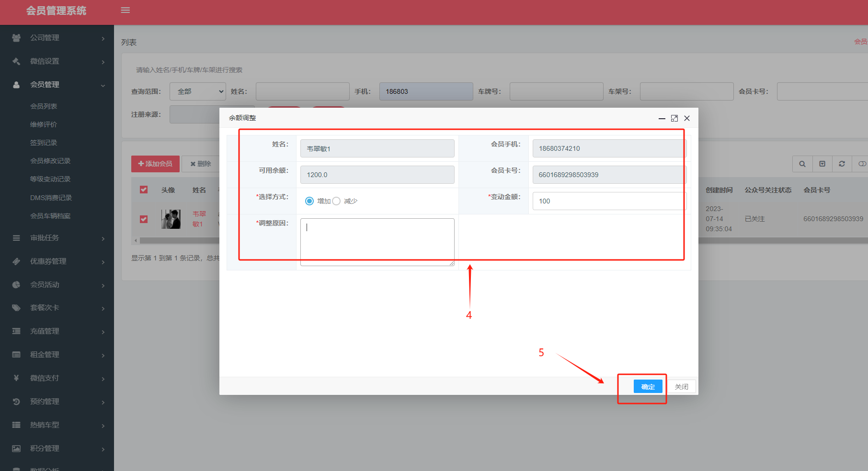
Task: Select the 减少 radio button
Action: point(336,201)
